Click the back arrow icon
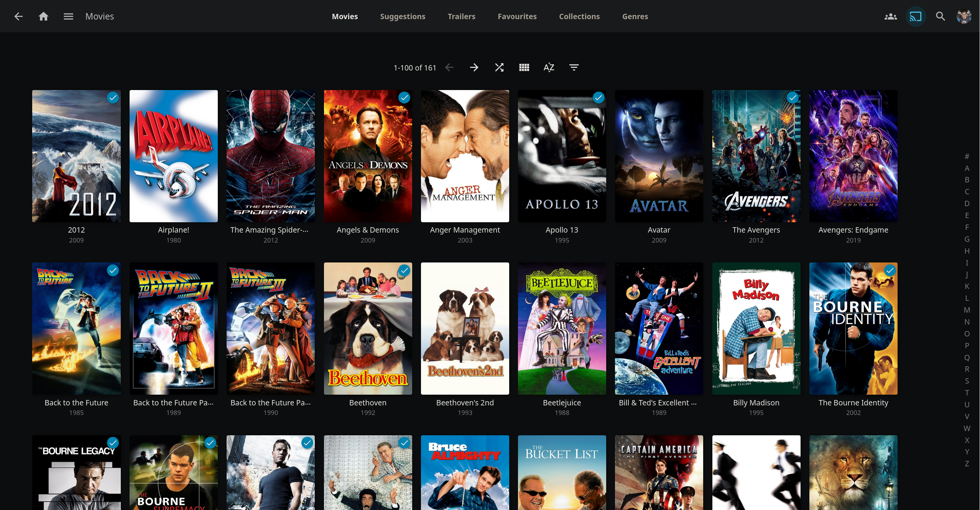Viewport: 980px width, 510px height. [x=18, y=16]
